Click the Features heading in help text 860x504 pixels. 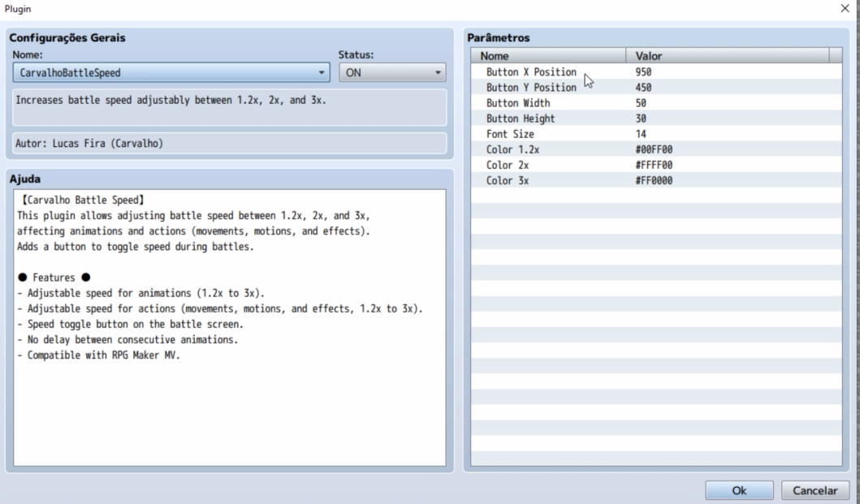(x=54, y=278)
